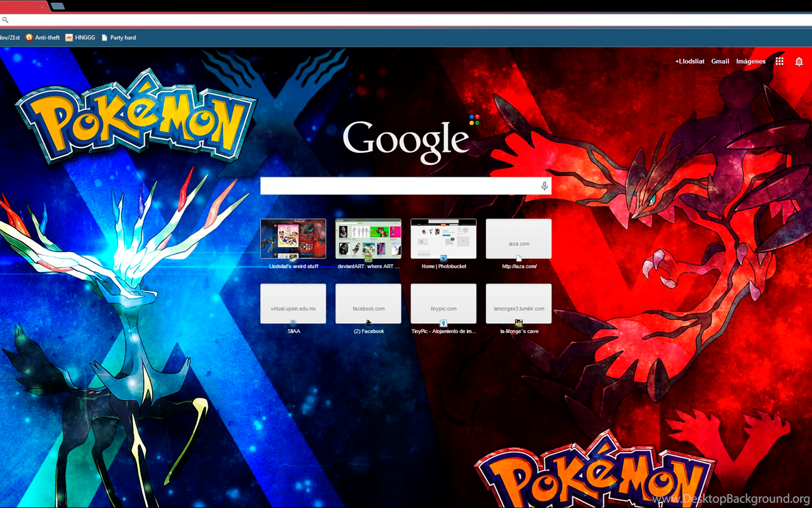Click the iaza.com page favicon
This screenshot has width=812, height=508.
coord(519,258)
